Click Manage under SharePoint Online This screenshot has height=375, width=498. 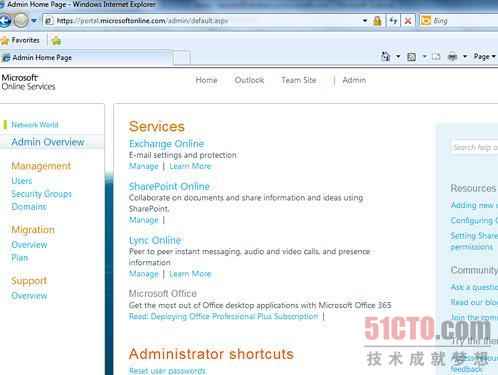144,220
